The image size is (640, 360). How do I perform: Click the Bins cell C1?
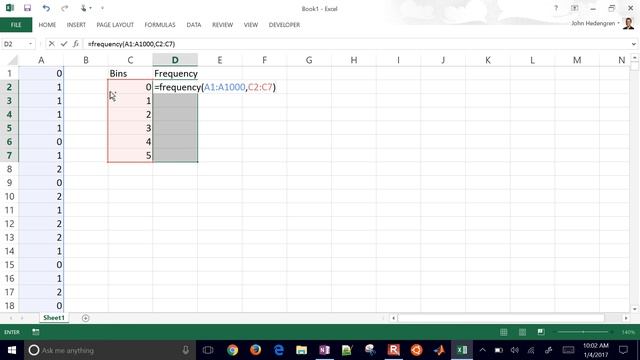[130, 73]
